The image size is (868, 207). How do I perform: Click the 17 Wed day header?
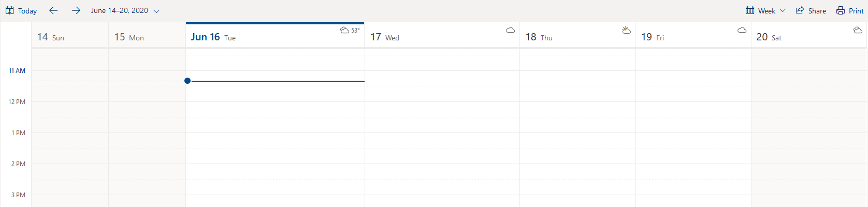coord(442,35)
